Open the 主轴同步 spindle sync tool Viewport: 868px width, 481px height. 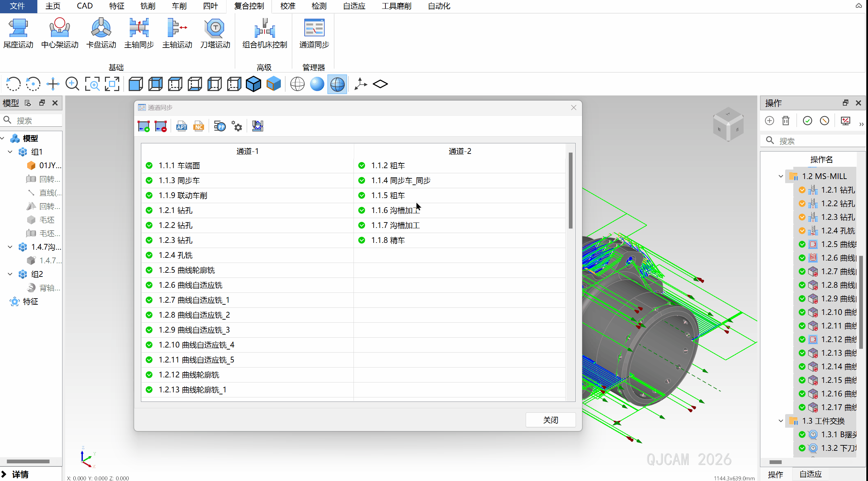(139, 29)
